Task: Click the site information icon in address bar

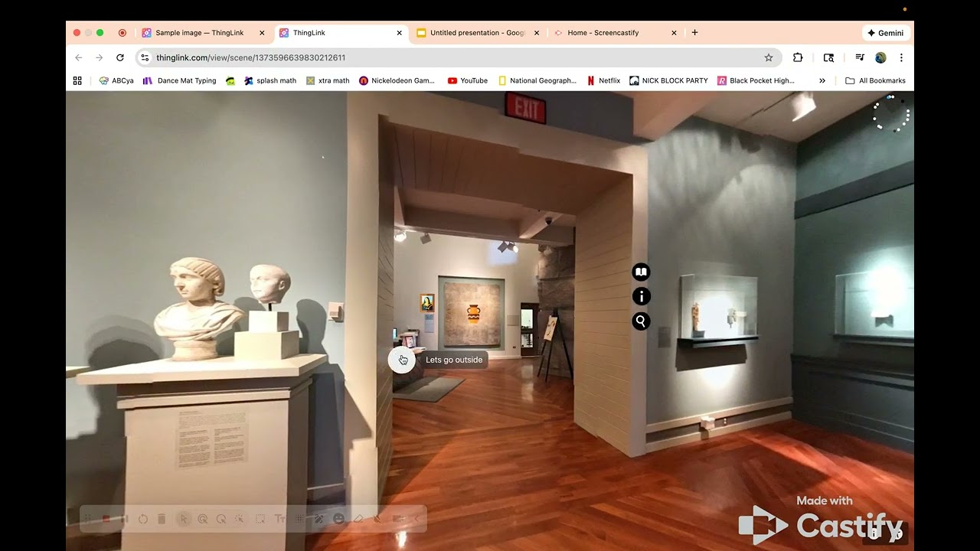Action: (x=145, y=57)
